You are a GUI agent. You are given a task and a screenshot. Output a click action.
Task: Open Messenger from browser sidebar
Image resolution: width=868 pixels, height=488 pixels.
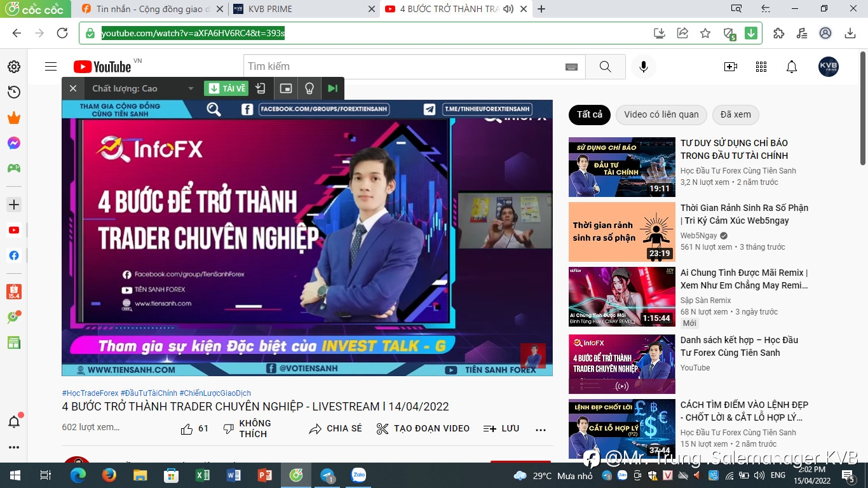tap(14, 143)
